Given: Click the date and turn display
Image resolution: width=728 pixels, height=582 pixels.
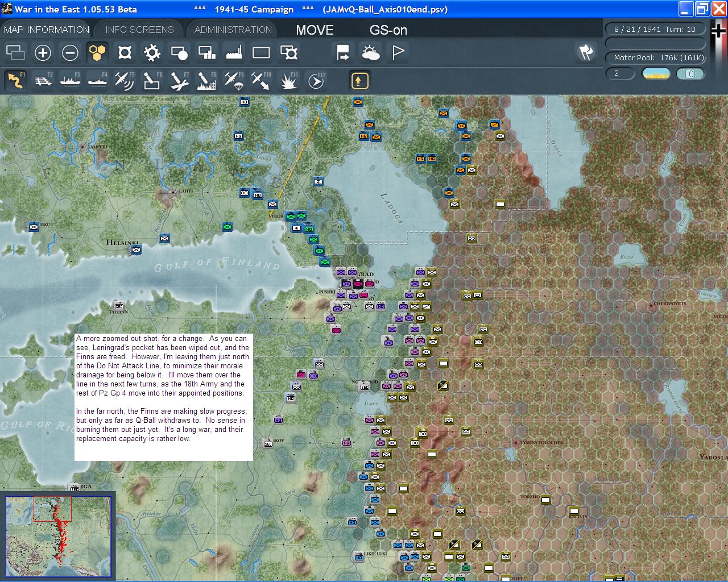Looking at the screenshot, I should pyautogui.click(x=655, y=30).
